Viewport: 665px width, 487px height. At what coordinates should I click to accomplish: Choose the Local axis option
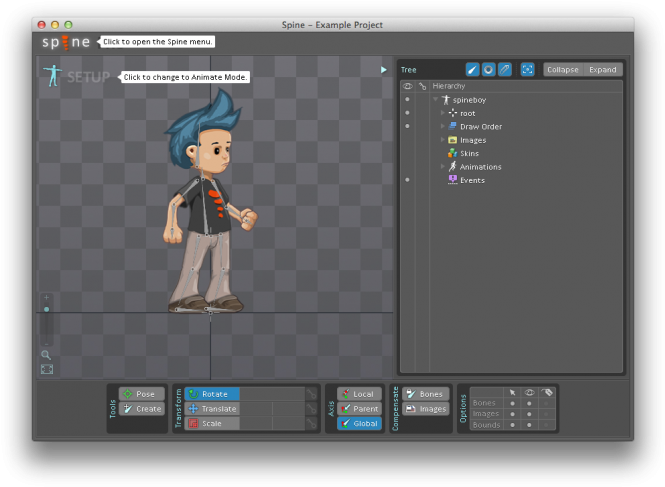pos(359,394)
